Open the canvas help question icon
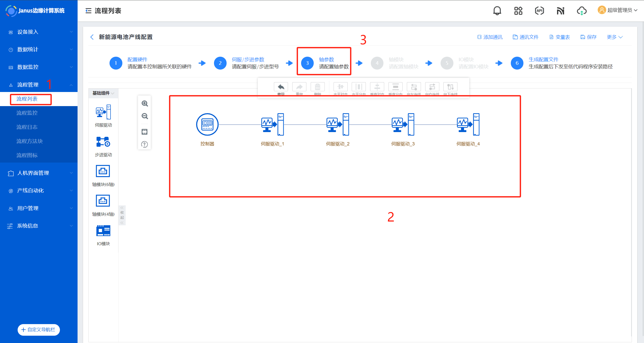Image resolution: width=644 pixels, height=343 pixels. pos(145,144)
